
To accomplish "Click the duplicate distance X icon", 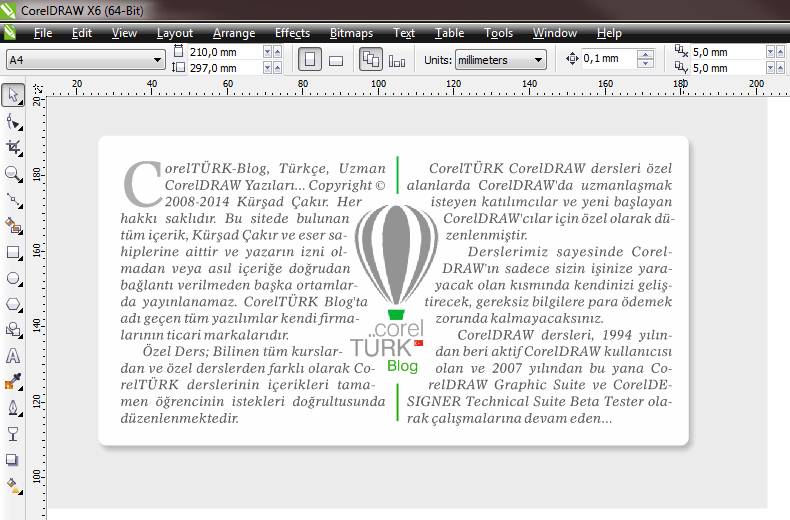I will (x=681, y=51).
